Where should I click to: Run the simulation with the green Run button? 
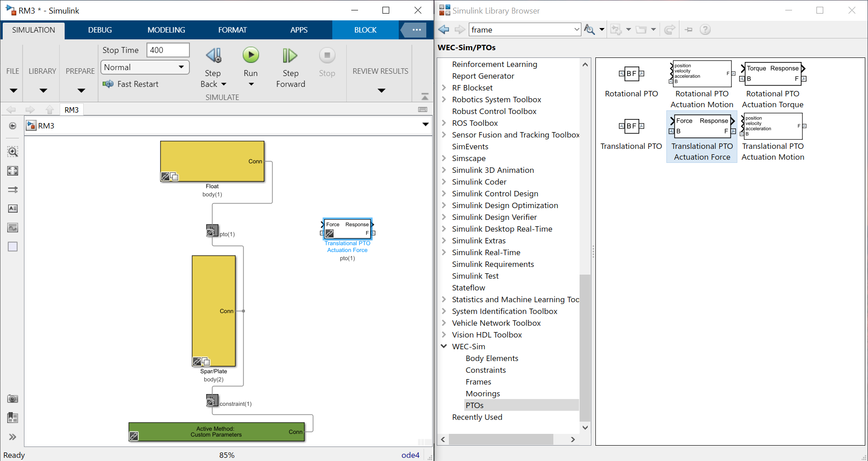click(251, 55)
